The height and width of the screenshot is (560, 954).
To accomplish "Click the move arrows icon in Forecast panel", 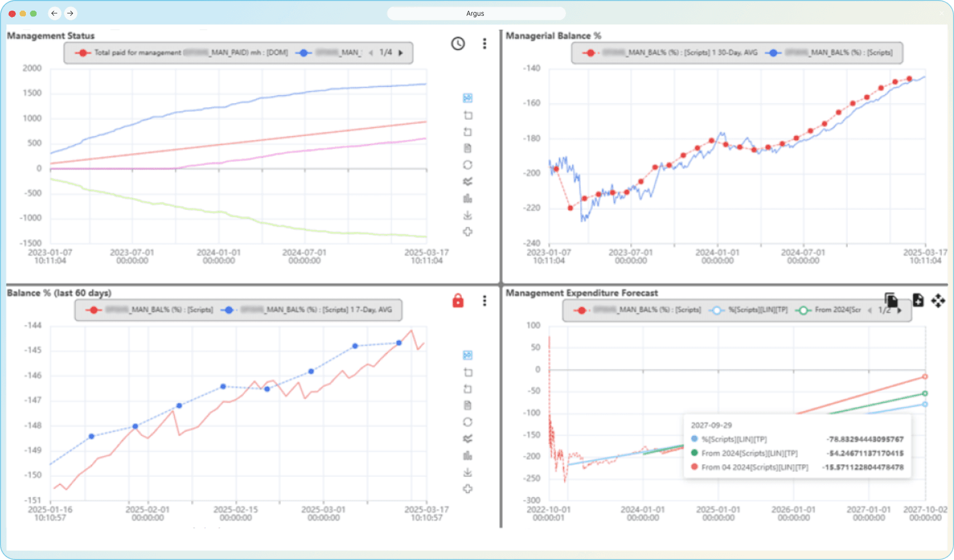I will point(938,301).
